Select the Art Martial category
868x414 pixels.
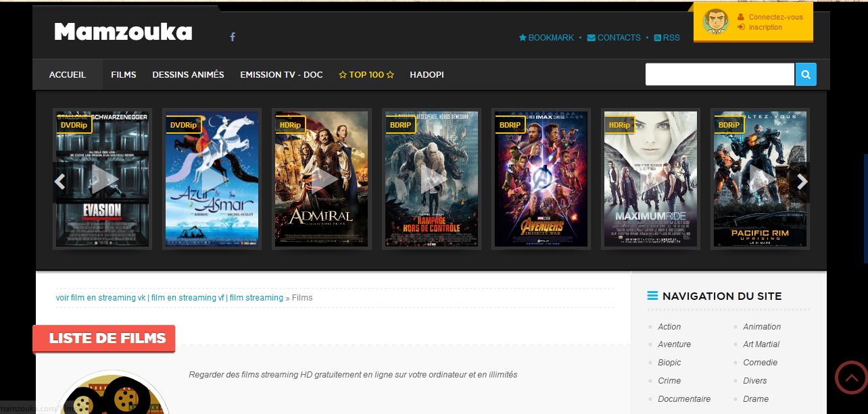coord(761,344)
